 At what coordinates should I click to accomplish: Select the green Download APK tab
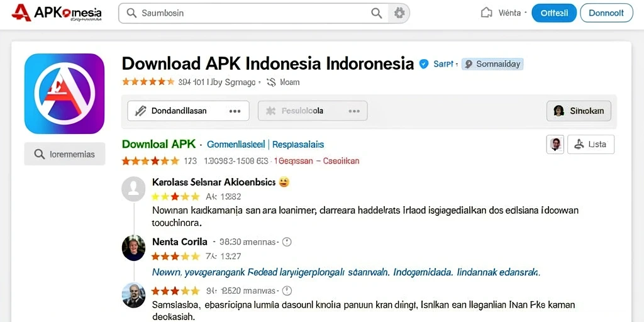159,144
